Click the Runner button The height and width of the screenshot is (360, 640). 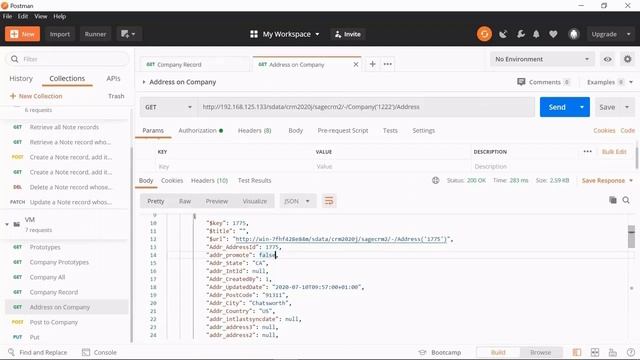[95, 34]
